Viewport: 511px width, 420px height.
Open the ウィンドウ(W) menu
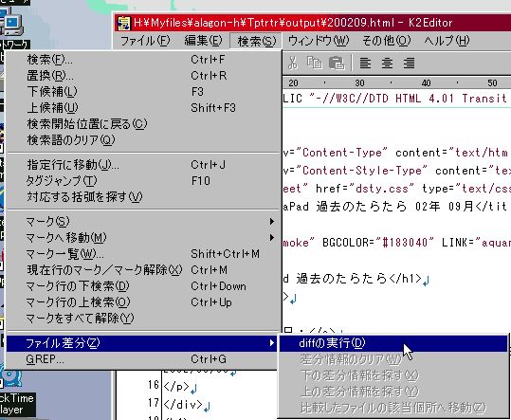(x=319, y=41)
